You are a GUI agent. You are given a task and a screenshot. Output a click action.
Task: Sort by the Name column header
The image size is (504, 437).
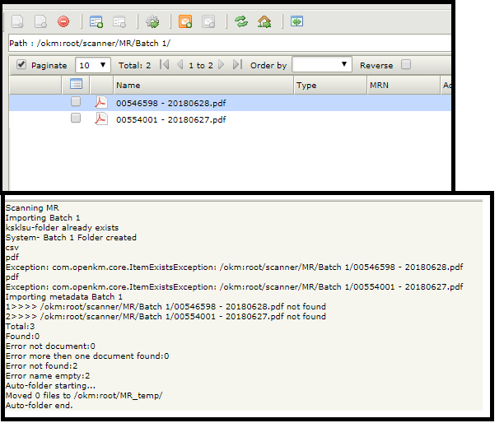point(203,85)
